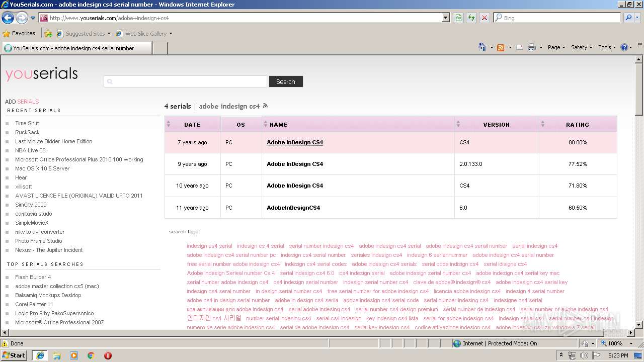Open the media player taskbar icon

click(x=74, y=355)
